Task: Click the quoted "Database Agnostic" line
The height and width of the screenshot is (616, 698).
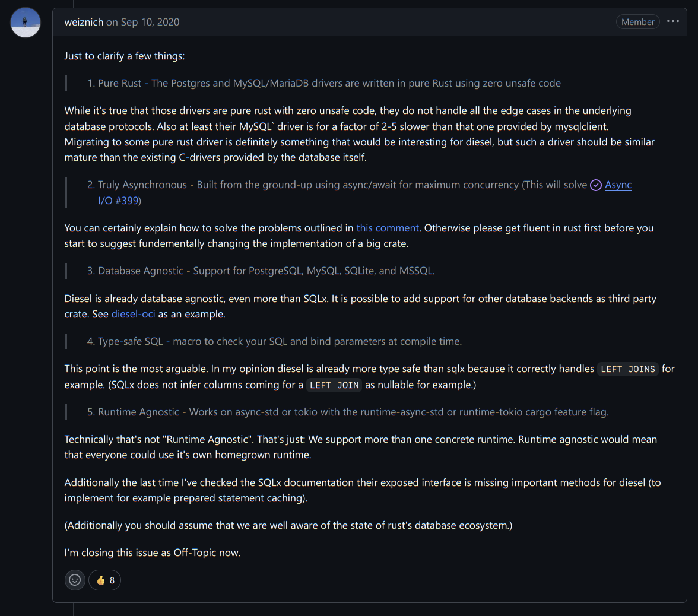Action: pos(261,271)
